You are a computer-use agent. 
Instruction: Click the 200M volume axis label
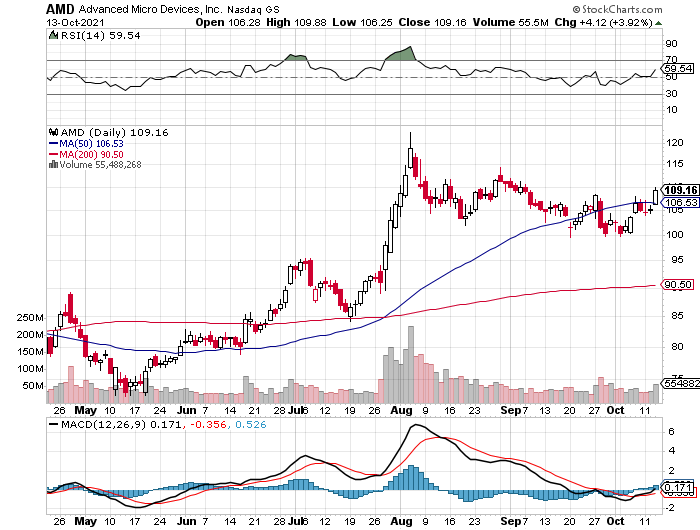30,335
